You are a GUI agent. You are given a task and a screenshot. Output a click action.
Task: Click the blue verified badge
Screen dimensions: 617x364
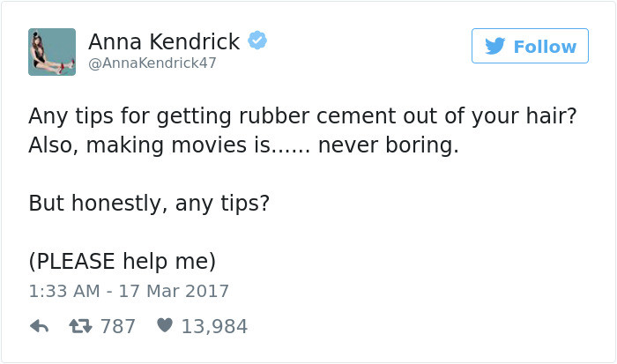257,41
